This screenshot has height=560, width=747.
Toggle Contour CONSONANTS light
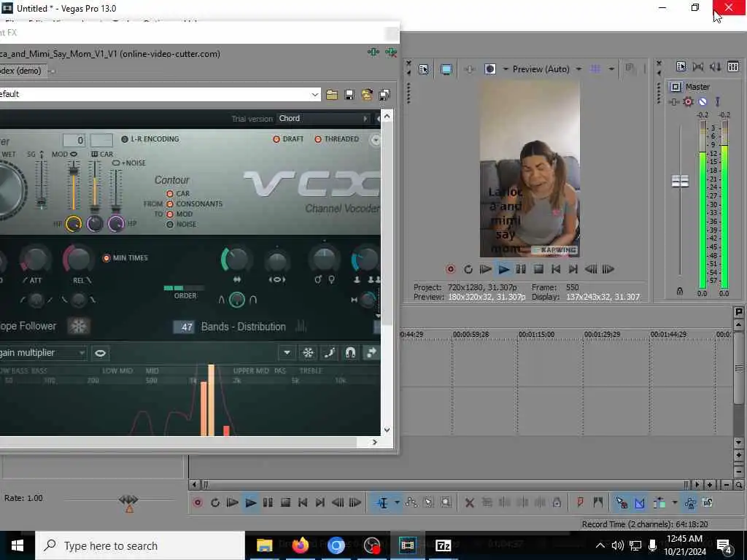169,204
